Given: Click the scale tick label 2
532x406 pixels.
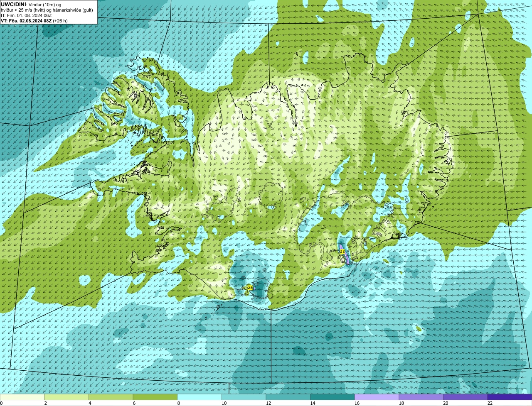Looking at the screenshot, I should click(45, 403).
